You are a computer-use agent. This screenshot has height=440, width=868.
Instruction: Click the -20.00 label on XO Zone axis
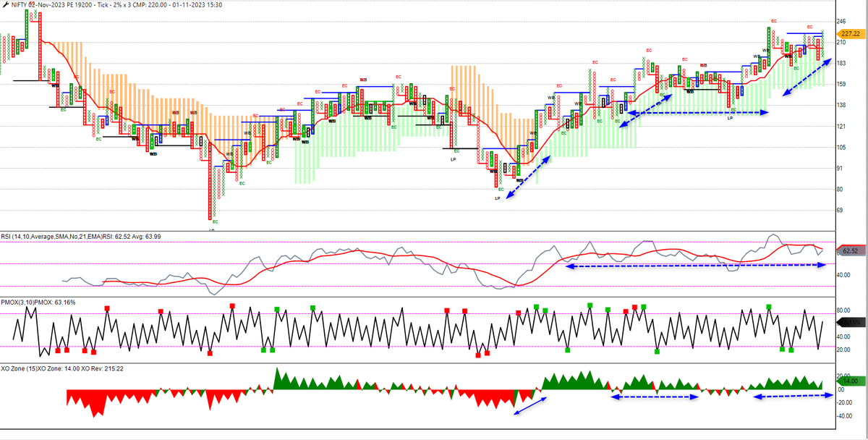click(x=844, y=402)
